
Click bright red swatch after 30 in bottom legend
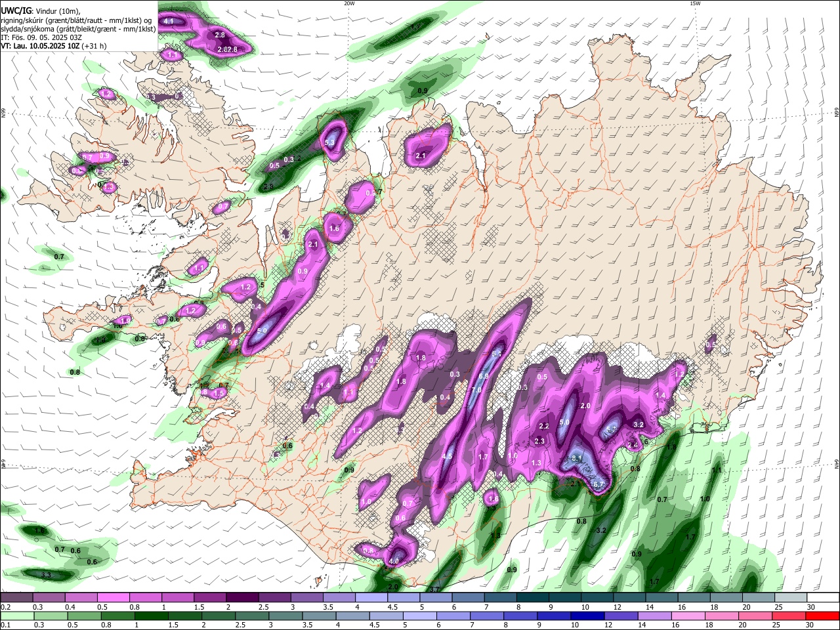pos(822,616)
